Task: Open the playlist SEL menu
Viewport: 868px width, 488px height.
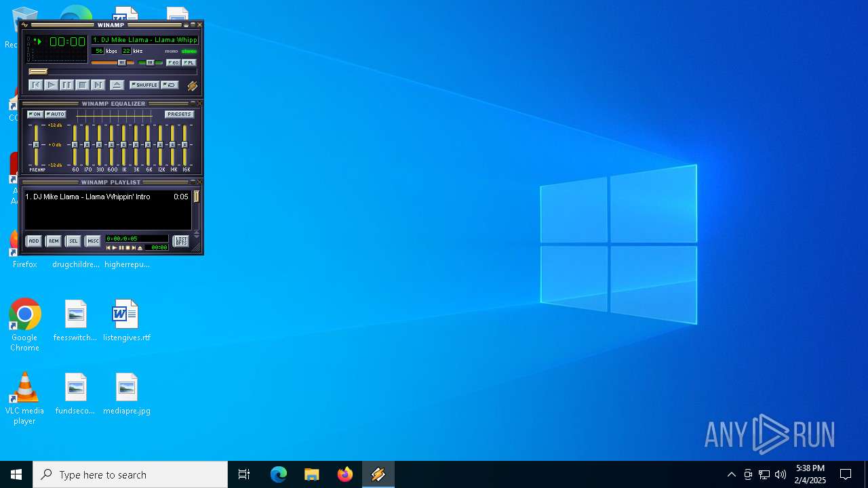Action: tap(73, 241)
